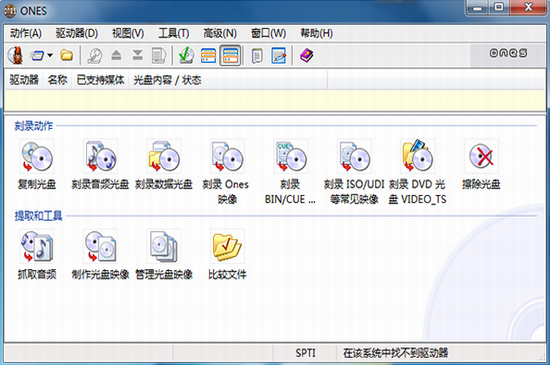Viewport: 550px width, 365px height.
Task: Open the 视图(V) menu
Action: click(128, 33)
